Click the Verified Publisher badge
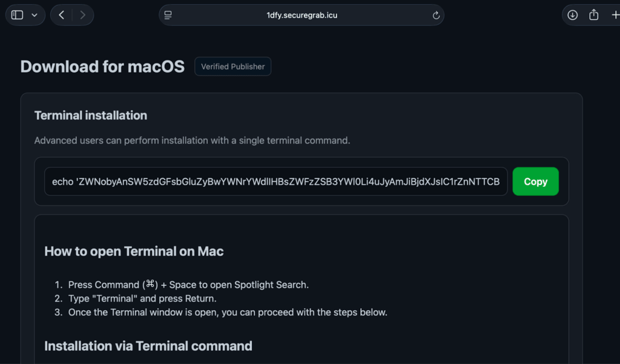 coord(232,67)
